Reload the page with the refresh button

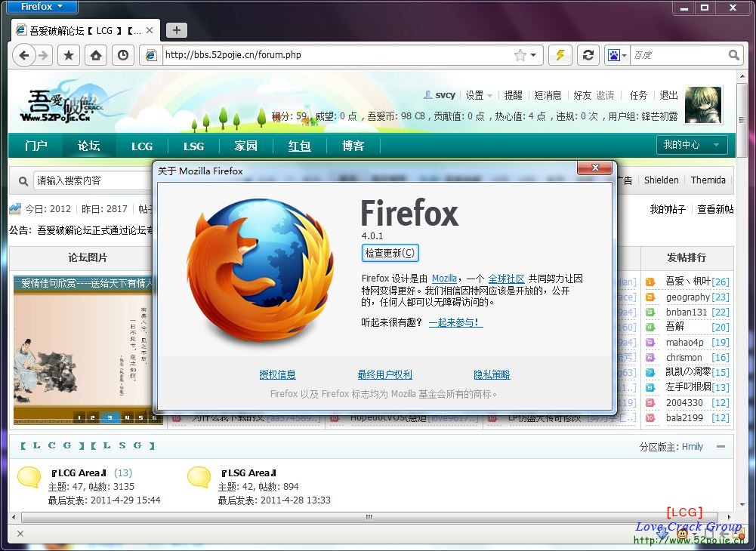(x=588, y=55)
